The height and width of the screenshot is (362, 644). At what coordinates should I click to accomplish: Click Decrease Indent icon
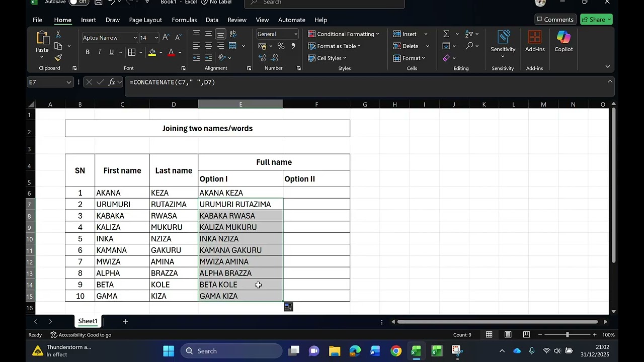click(x=196, y=58)
